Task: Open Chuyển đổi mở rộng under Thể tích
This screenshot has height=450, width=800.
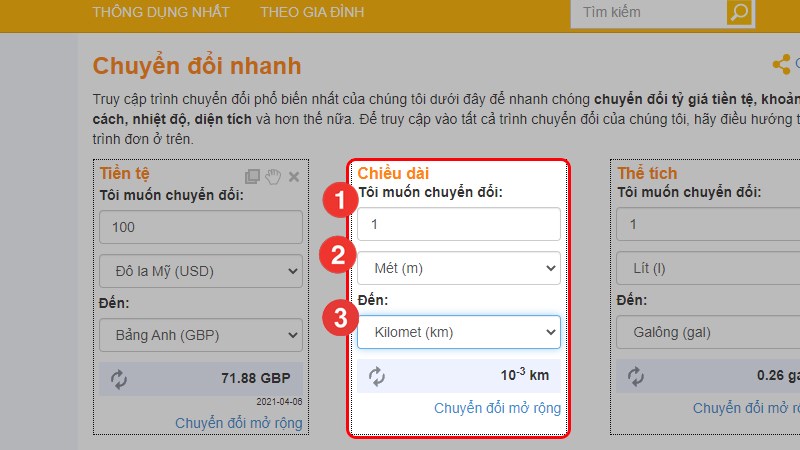Action: pos(746,408)
